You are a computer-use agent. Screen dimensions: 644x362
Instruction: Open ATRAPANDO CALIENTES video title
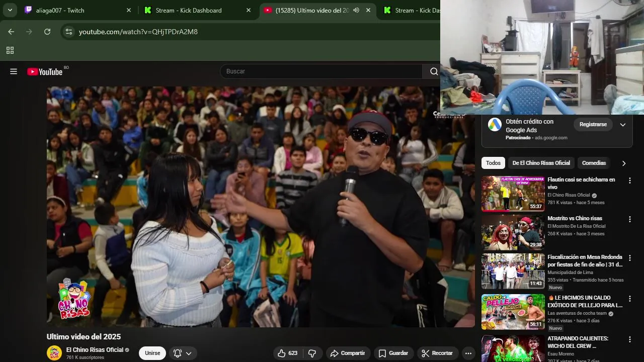pyautogui.click(x=578, y=342)
